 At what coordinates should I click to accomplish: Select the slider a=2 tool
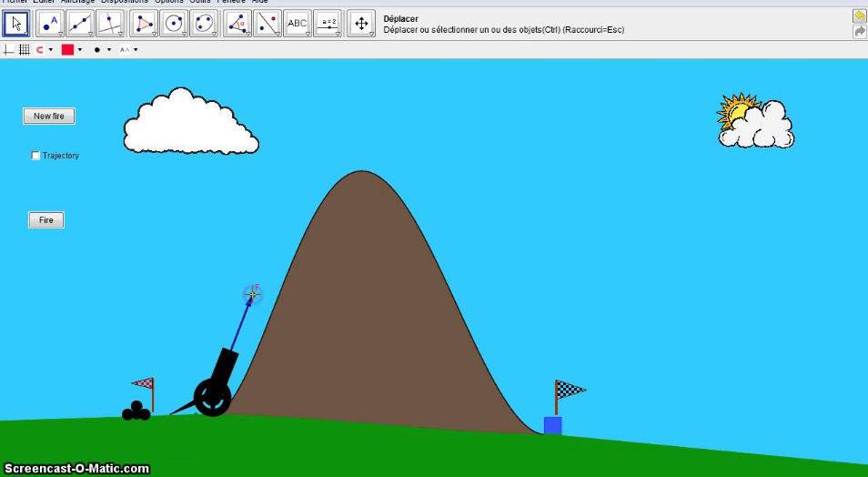(328, 24)
